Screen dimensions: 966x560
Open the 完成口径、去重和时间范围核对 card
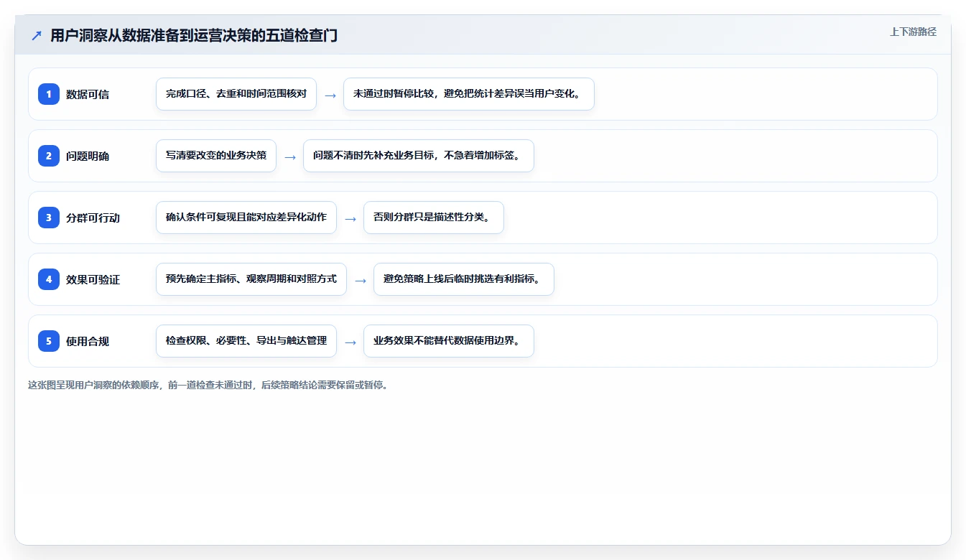tap(236, 94)
